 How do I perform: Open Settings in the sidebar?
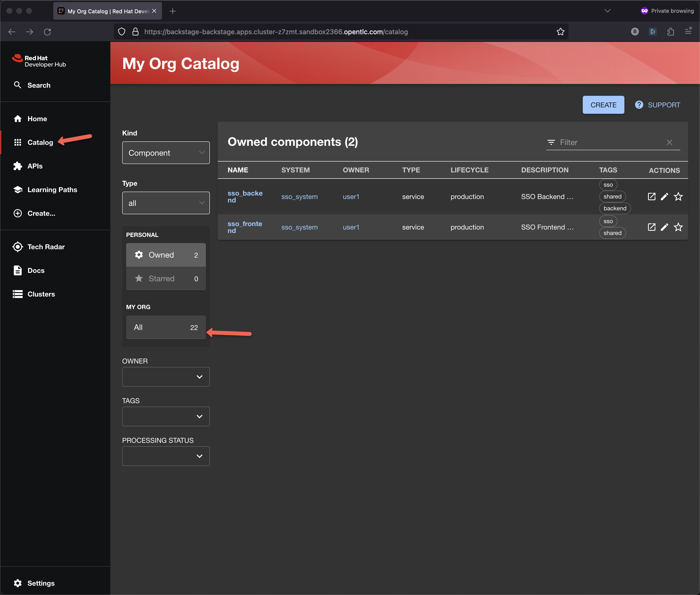click(40, 583)
